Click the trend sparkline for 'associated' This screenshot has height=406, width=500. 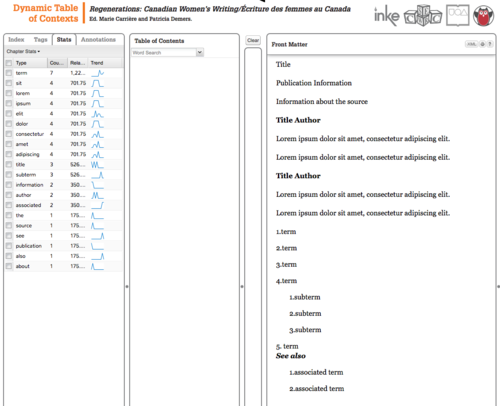click(98, 205)
